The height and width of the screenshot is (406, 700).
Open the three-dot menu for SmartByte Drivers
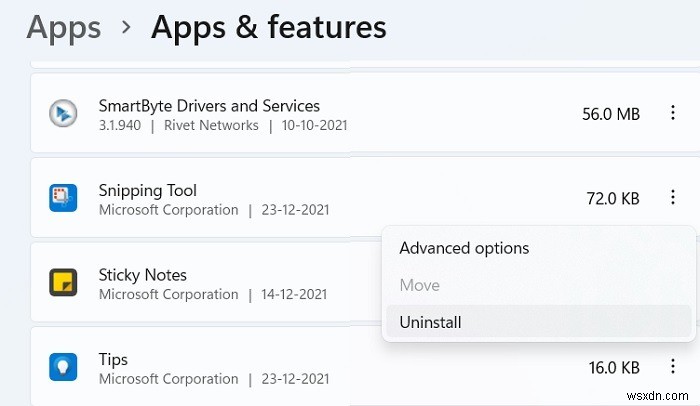pyautogui.click(x=672, y=113)
